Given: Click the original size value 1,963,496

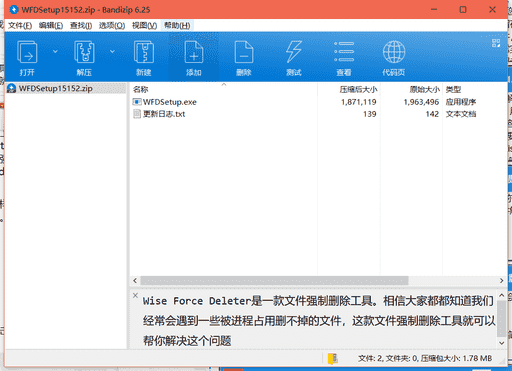Looking at the screenshot, I should tap(421, 102).
